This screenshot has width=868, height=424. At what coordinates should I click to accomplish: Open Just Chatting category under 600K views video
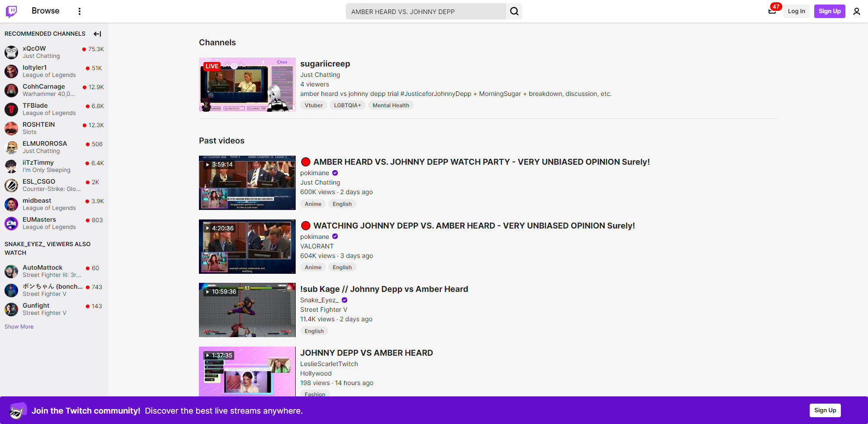320,182
